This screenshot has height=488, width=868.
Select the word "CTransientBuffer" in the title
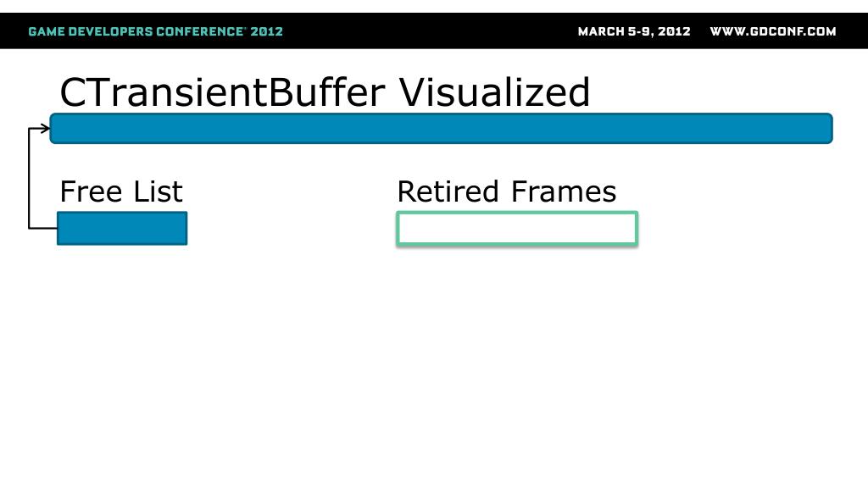tap(224, 91)
